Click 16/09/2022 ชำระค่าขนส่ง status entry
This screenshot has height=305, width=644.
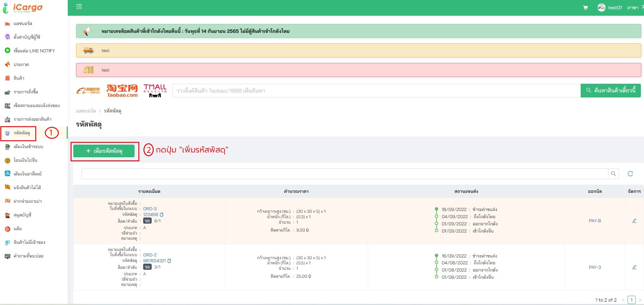[x=469, y=256]
